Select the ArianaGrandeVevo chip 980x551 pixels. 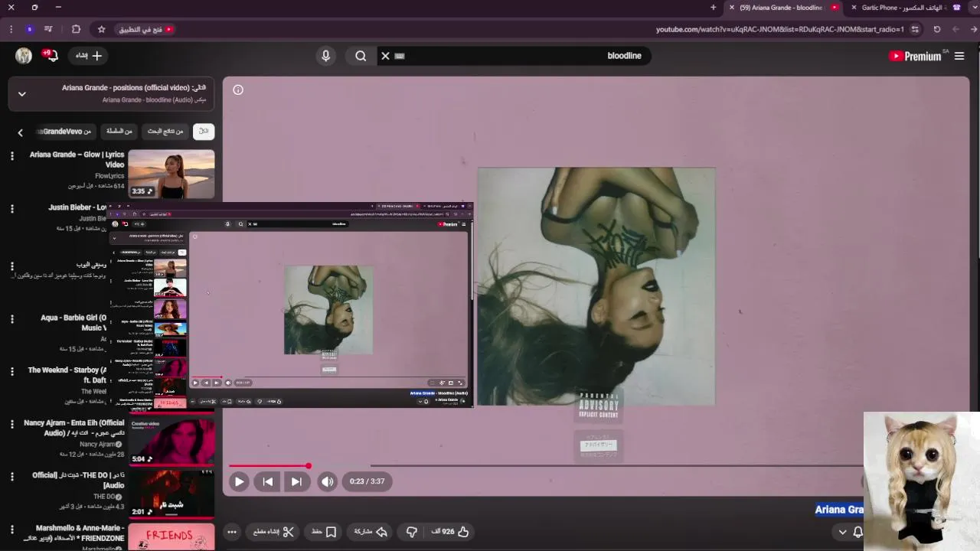[x=66, y=131]
